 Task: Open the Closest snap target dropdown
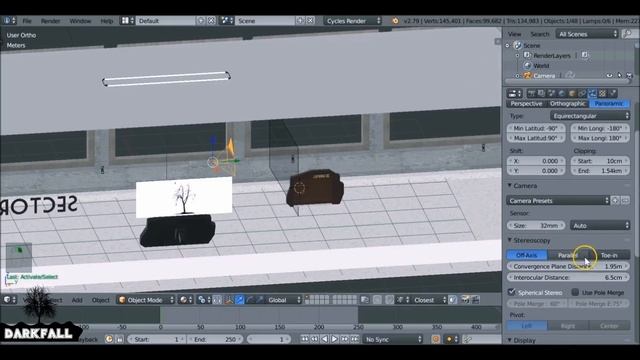pos(429,300)
